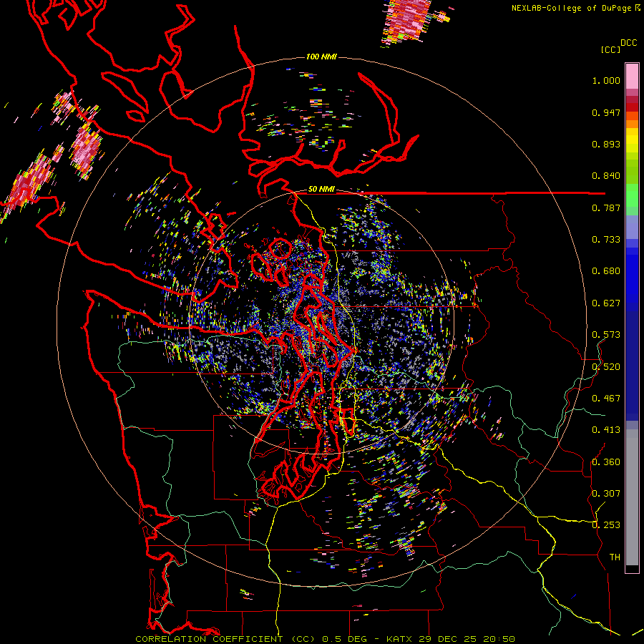
Task: Pick the orange segment of the color bar
Action: (x=632, y=123)
